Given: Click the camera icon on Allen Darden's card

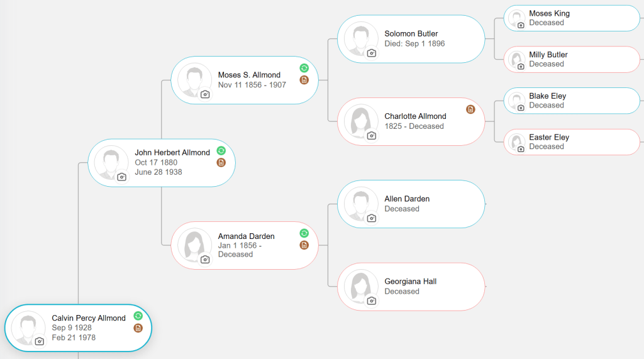Looking at the screenshot, I should (372, 218).
